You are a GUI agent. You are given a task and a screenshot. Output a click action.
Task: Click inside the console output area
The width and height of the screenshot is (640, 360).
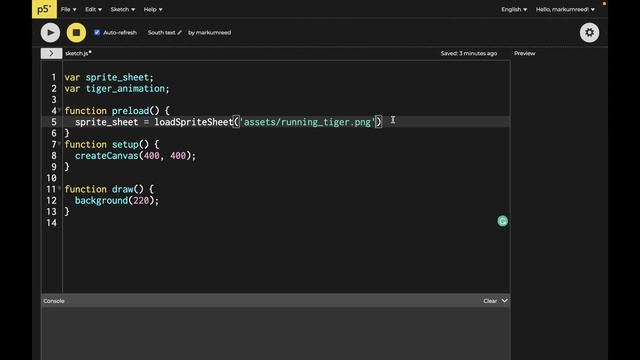(x=276, y=333)
